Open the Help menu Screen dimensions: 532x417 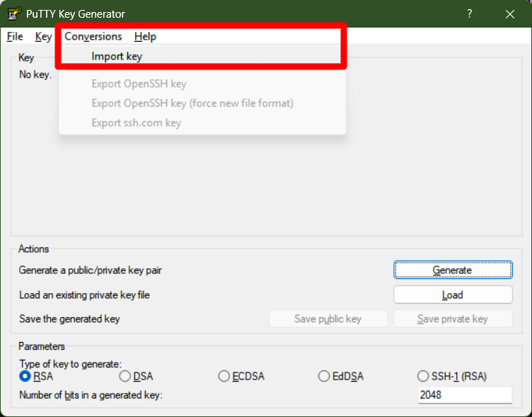145,37
